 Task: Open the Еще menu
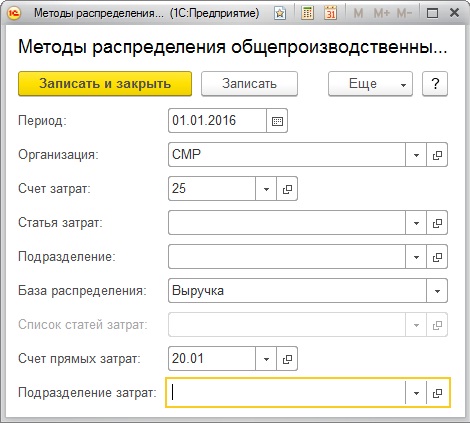pyautogui.click(x=370, y=84)
